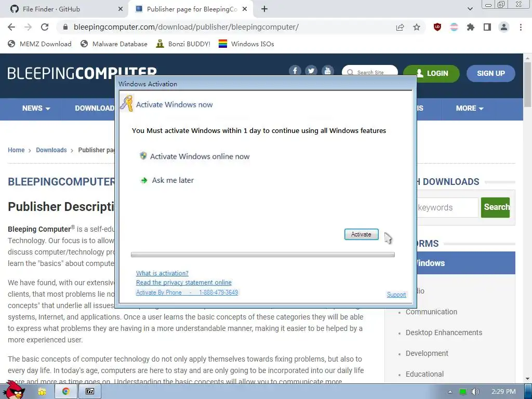Click the Home breadcrumb link

pyautogui.click(x=16, y=150)
